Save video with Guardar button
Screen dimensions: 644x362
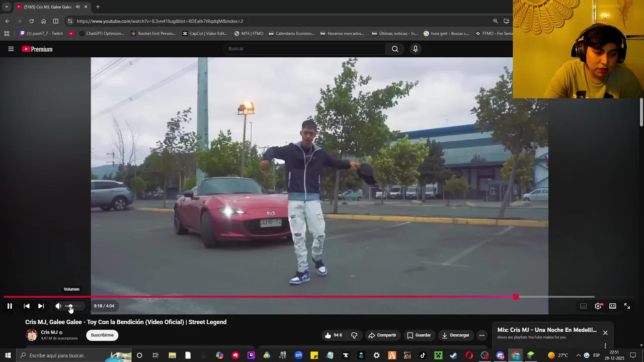[419, 335]
